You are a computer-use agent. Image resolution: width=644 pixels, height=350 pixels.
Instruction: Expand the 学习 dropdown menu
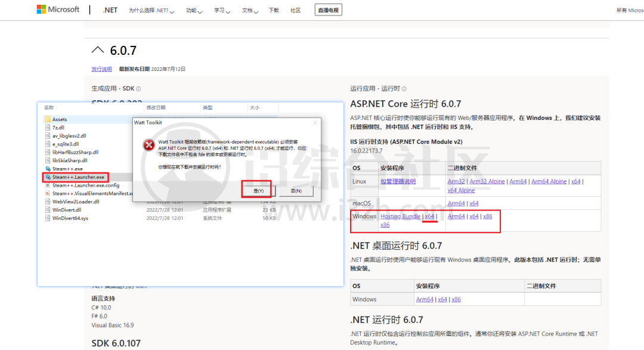click(x=222, y=10)
